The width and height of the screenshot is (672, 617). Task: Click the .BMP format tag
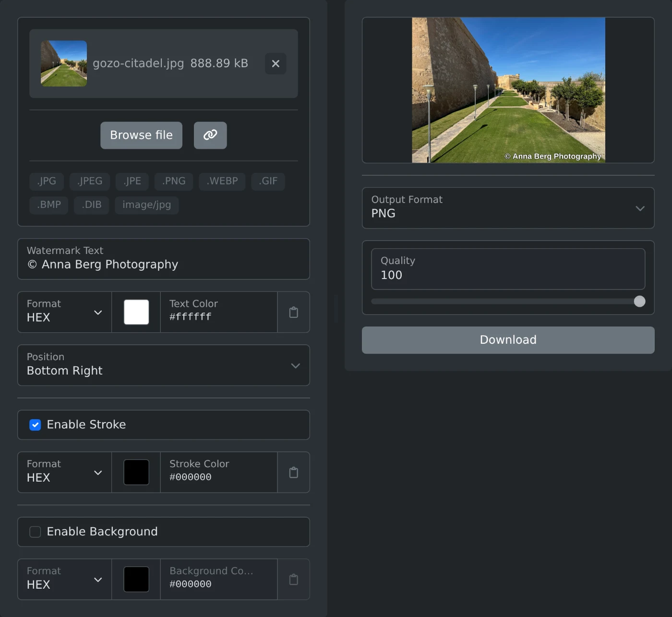click(x=49, y=205)
